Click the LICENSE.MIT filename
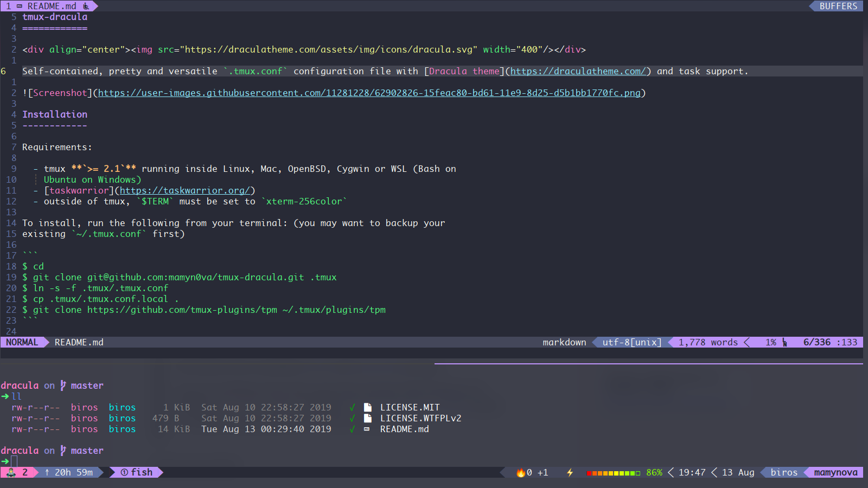Screen dimensions: 868x488 point(410,407)
